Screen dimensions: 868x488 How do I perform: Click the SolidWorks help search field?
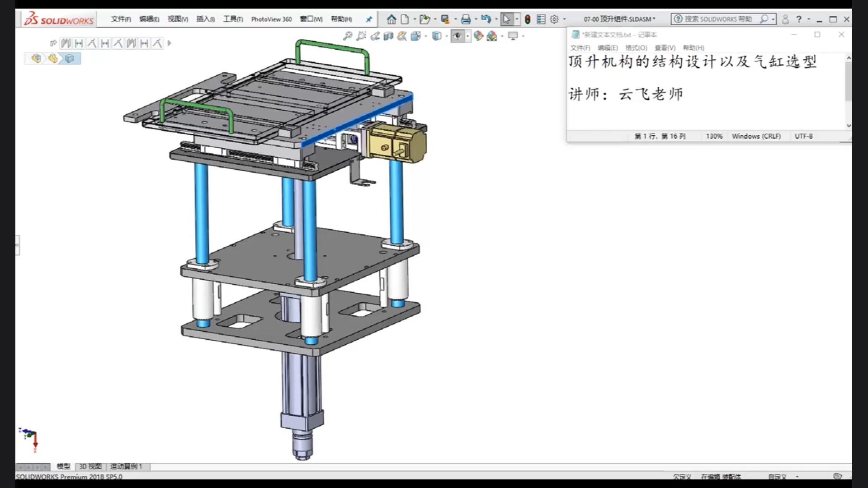pyautogui.click(x=718, y=19)
